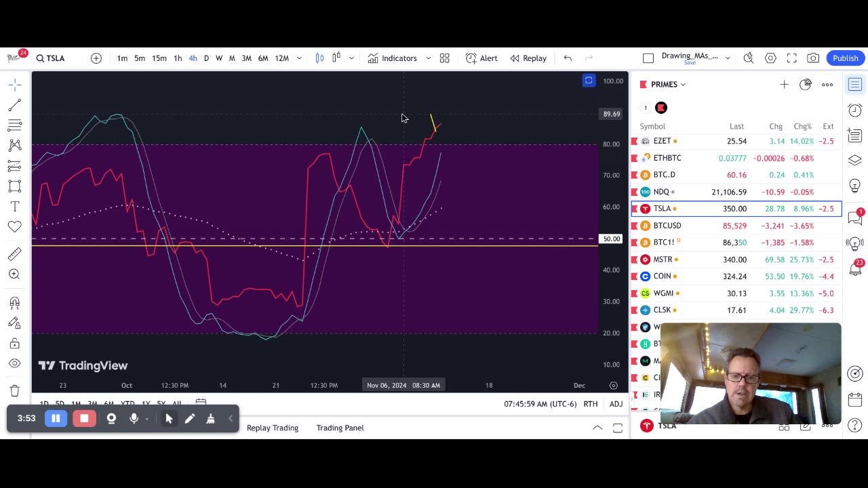
Task: Expand the time interval dropdown arrow
Action: pos(299,58)
